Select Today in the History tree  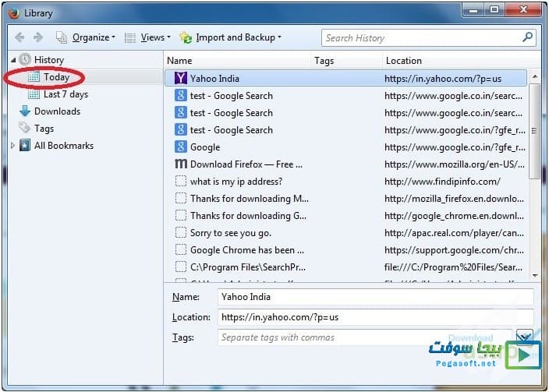pos(56,77)
